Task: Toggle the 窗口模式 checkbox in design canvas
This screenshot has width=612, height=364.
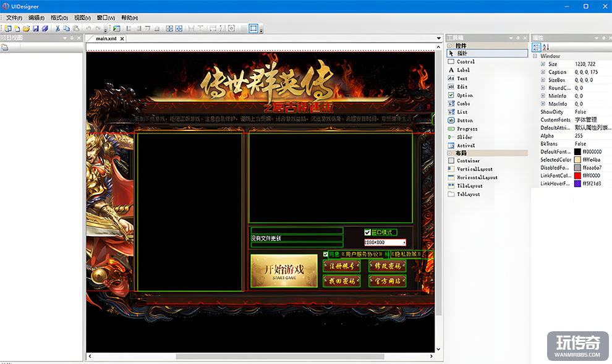Action: point(367,232)
